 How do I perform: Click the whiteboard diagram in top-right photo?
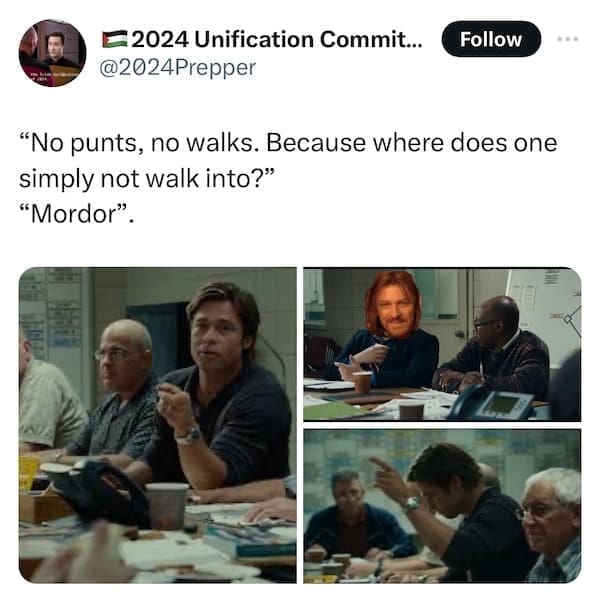pyautogui.click(x=545, y=312)
